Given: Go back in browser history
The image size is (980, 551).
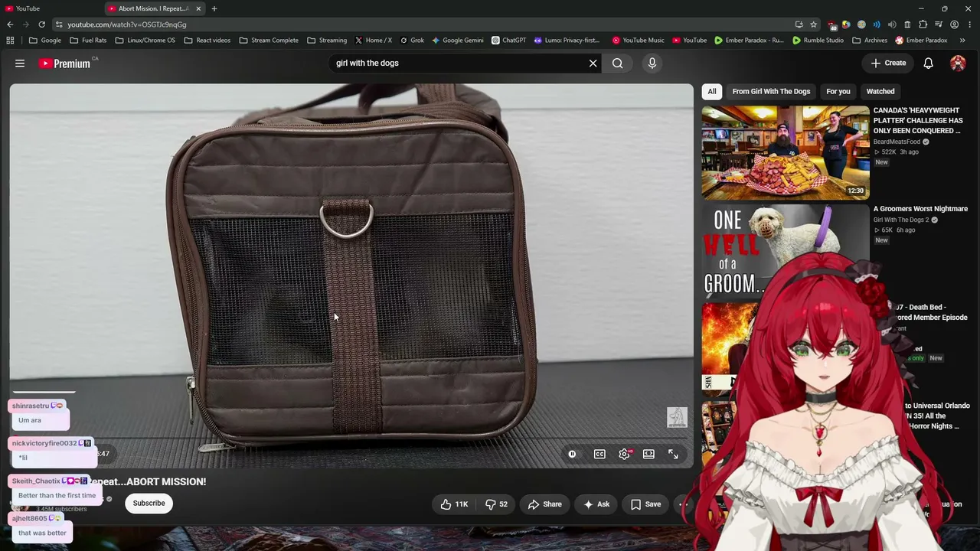Looking at the screenshot, I should (x=9, y=24).
